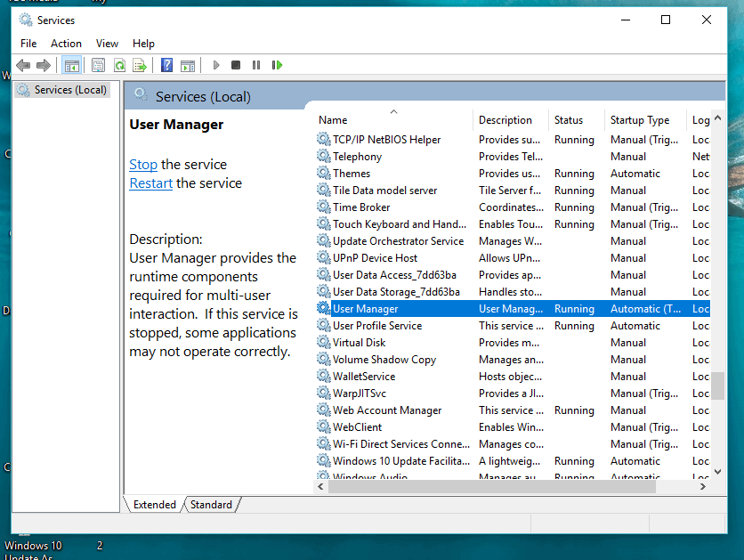Click the gear icon beside Virtual Disk
This screenshot has width=744, height=560.
[x=324, y=342]
